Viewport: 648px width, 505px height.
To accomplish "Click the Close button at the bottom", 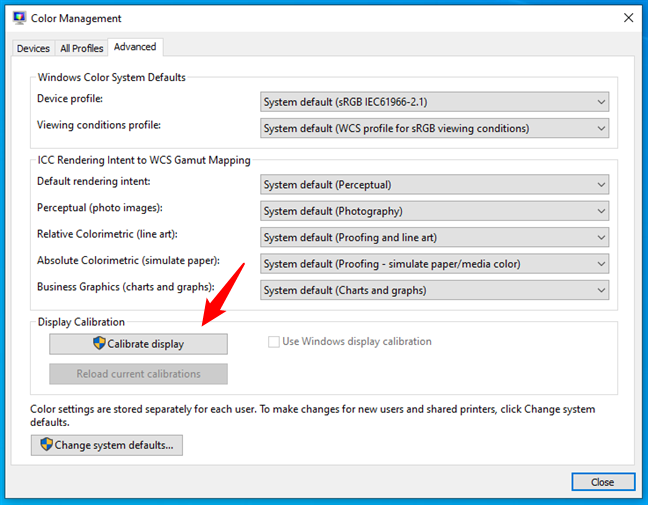I will 603,482.
